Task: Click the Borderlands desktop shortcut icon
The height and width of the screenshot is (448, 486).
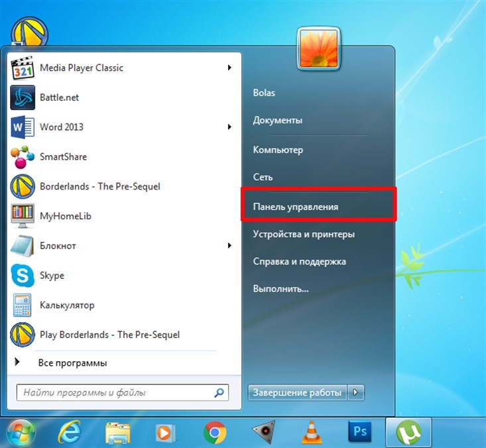Action: [29, 32]
